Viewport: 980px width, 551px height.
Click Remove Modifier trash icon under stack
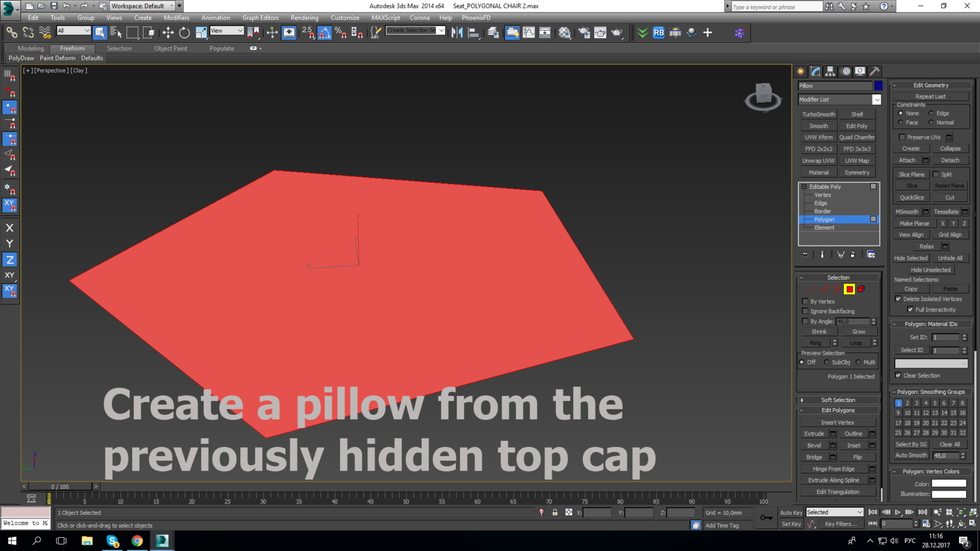pos(853,255)
